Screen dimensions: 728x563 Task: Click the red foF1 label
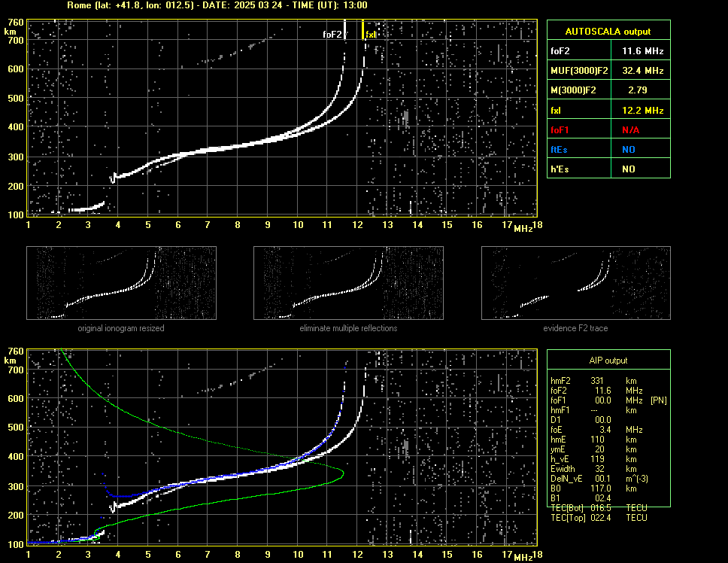559,130
